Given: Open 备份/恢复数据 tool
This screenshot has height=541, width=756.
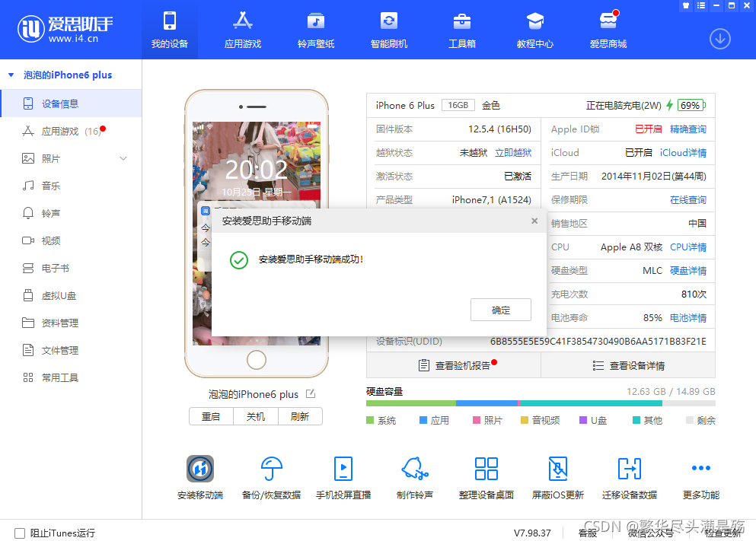Looking at the screenshot, I should 272,477.
